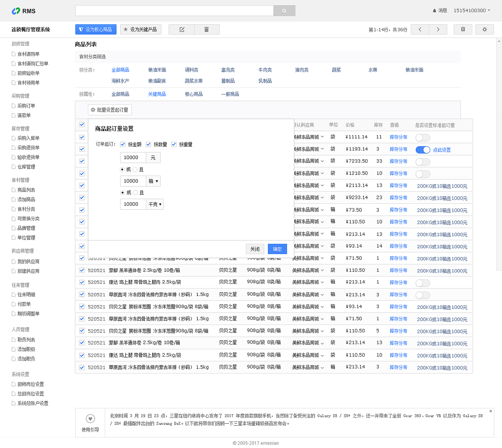Filter by category 乳制品
This screenshot has width=502, height=448.
coord(265,81)
